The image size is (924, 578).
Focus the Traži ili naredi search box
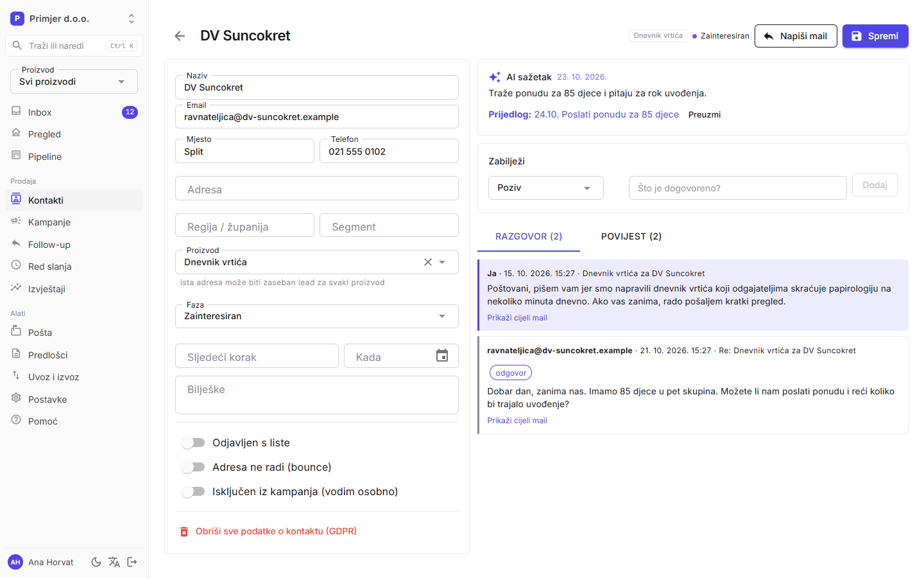(74, 46)
